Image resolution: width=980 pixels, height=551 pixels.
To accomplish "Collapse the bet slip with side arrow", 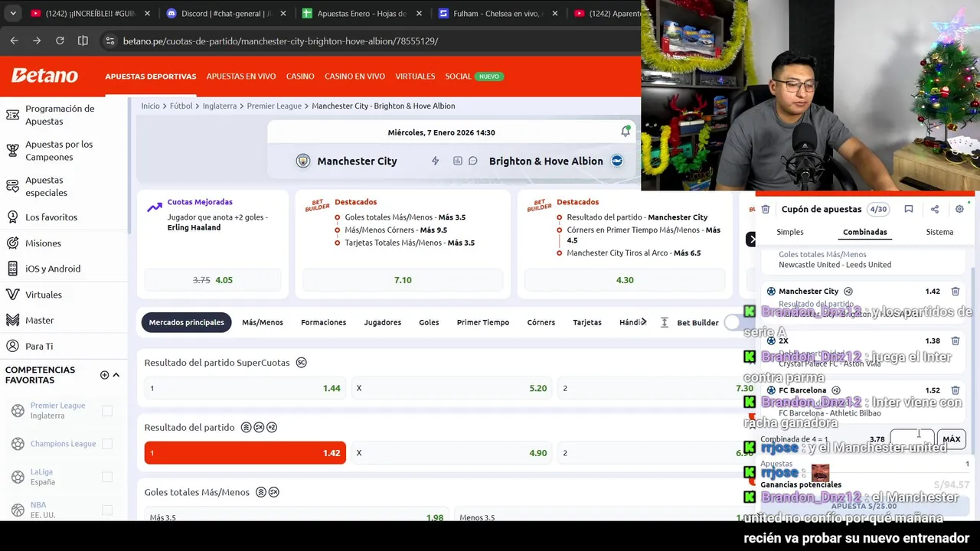I will point(751,240).
